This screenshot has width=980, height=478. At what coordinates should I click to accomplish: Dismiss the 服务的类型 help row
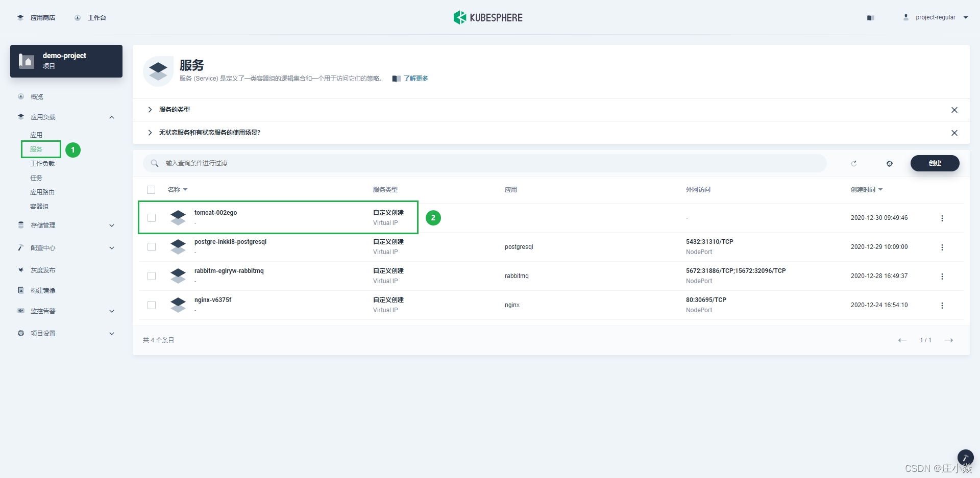954,110
